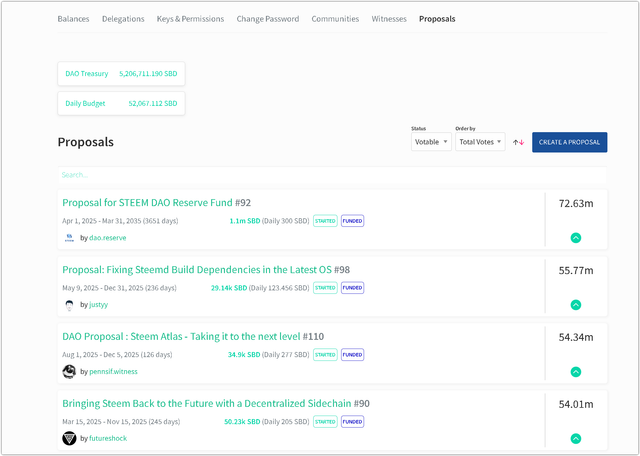Screen dimensions: 640x456
Task: Click STARTED badge on proposal #92
Action: click(x=325, y=221)
